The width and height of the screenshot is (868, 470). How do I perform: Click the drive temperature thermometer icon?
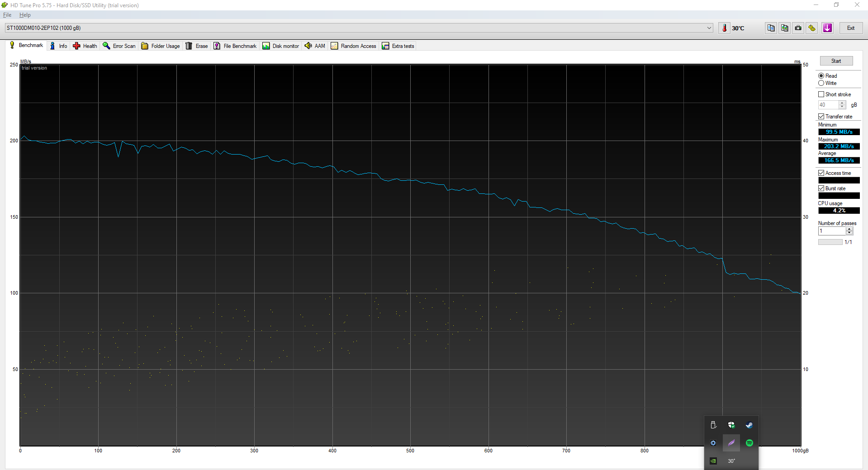tap(724, 28)
